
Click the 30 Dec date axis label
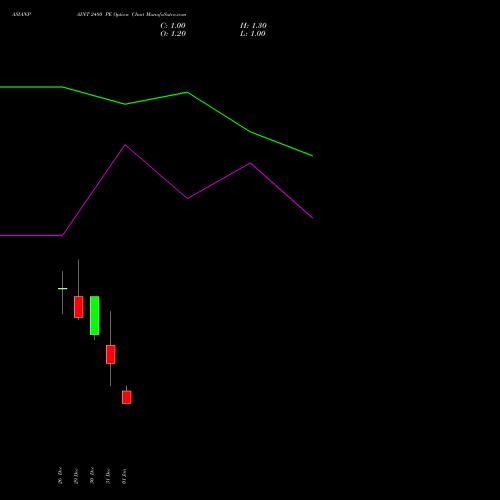click(92, 475)
